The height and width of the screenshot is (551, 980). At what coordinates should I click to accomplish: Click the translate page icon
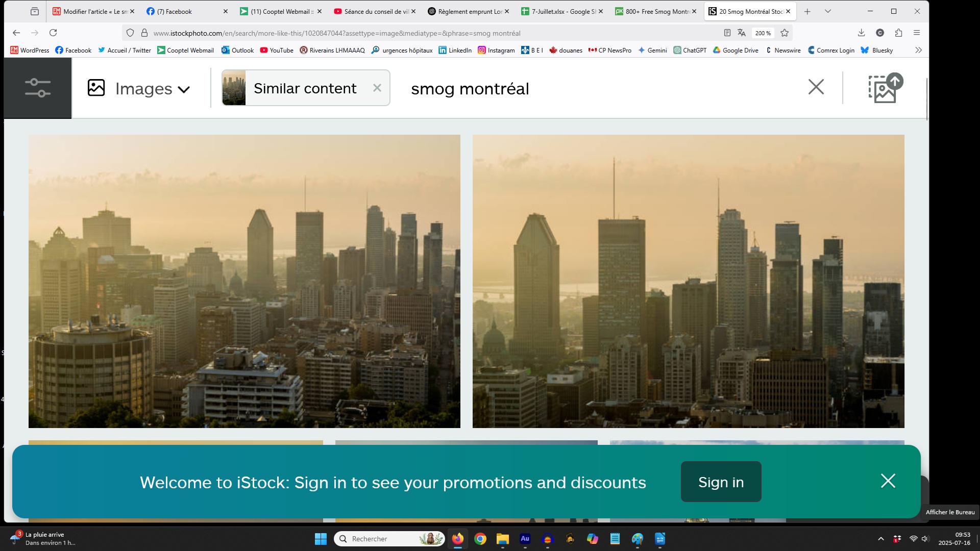[x=742, y=33]
